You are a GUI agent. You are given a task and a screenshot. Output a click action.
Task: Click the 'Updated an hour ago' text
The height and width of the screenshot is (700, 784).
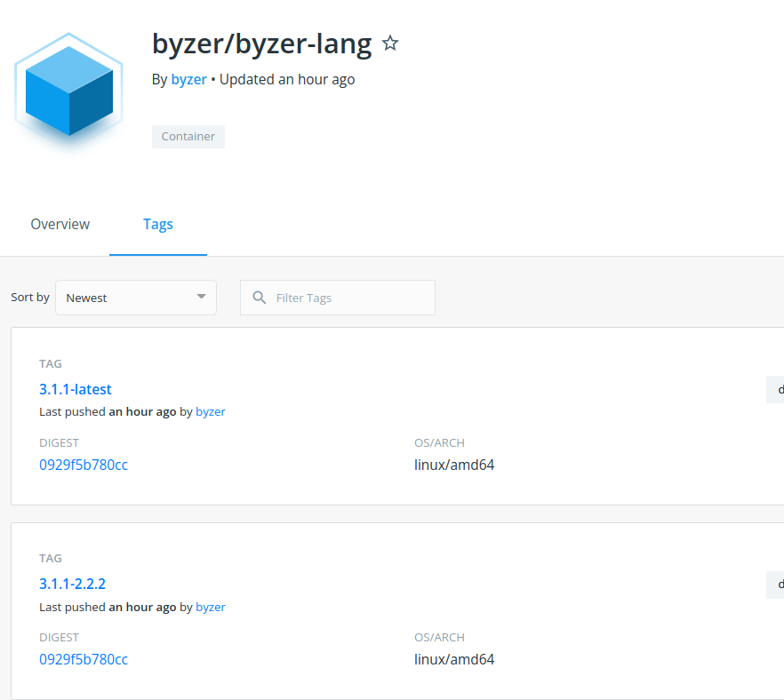click(x=287, y=79)
